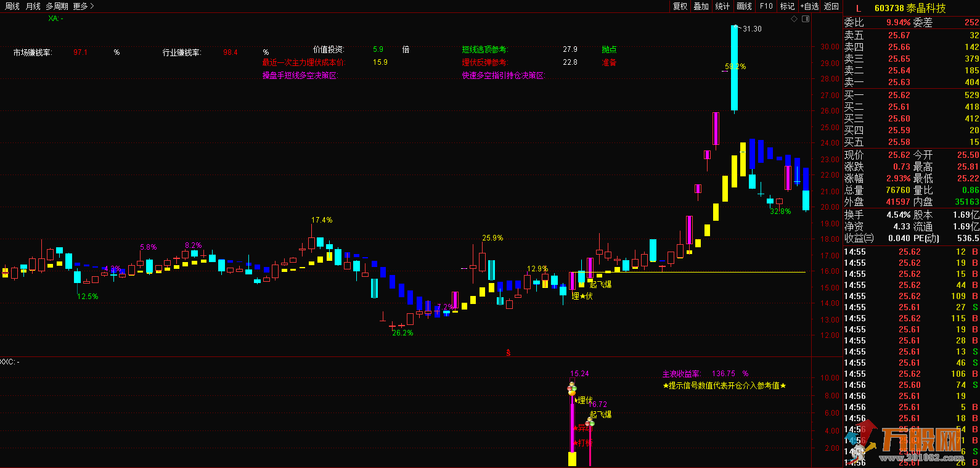Click the green 抛点 signal text
Image resolution: width=980 pixels, height=468 pixels.
click(609, 49)
